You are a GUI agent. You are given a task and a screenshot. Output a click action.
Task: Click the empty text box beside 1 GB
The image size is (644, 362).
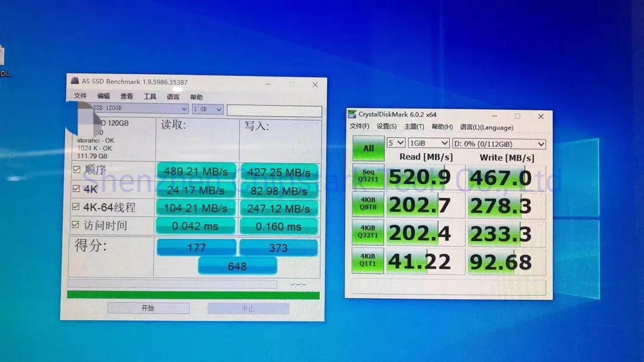(274, 111)
